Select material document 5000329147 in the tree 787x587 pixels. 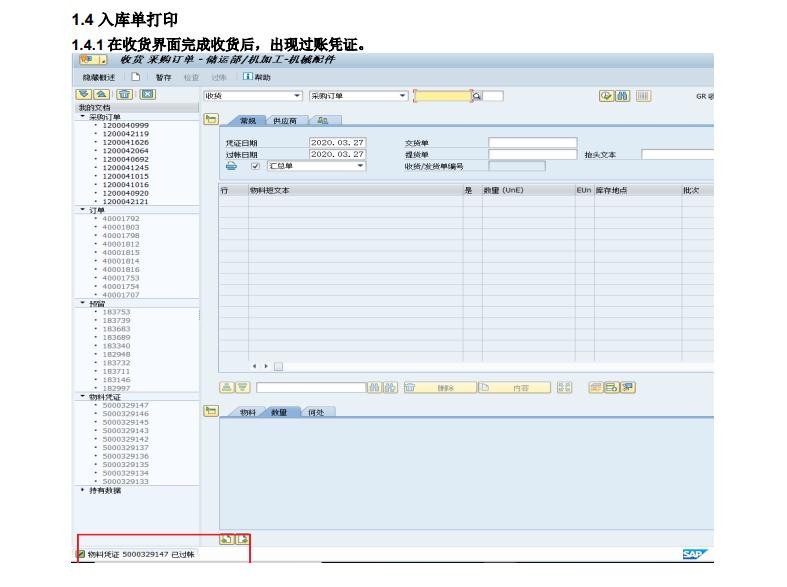point(125,405)
